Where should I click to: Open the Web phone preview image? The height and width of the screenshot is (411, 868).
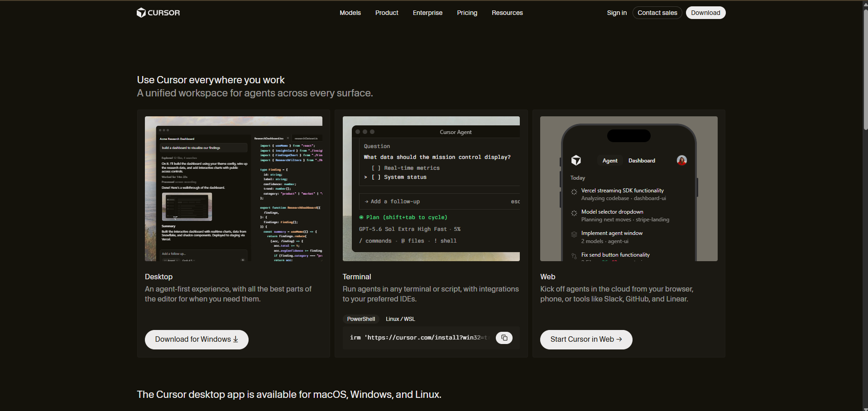click(628, 189)
